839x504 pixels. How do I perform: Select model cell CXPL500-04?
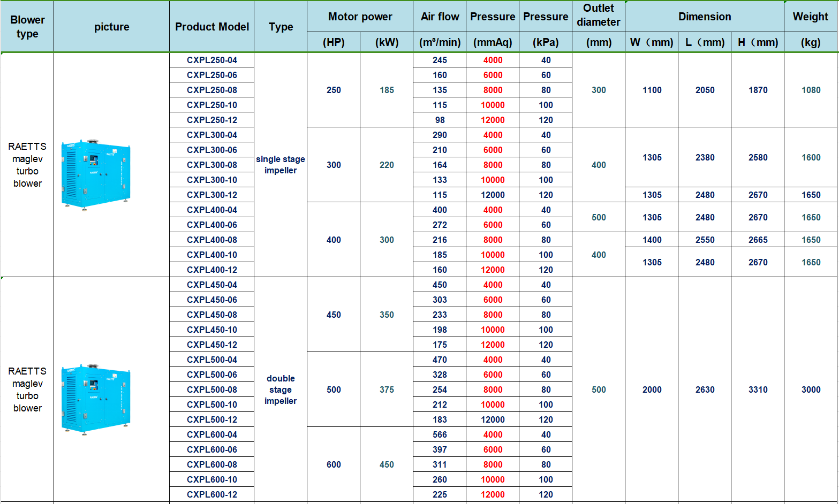212,360
